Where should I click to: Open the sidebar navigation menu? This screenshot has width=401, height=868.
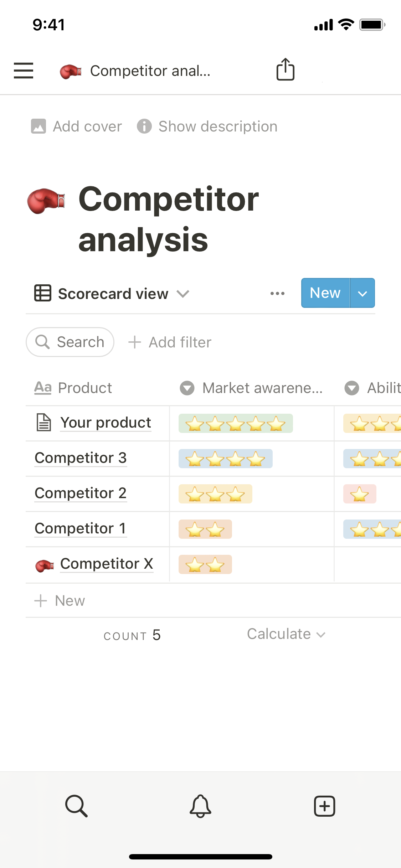24,70
